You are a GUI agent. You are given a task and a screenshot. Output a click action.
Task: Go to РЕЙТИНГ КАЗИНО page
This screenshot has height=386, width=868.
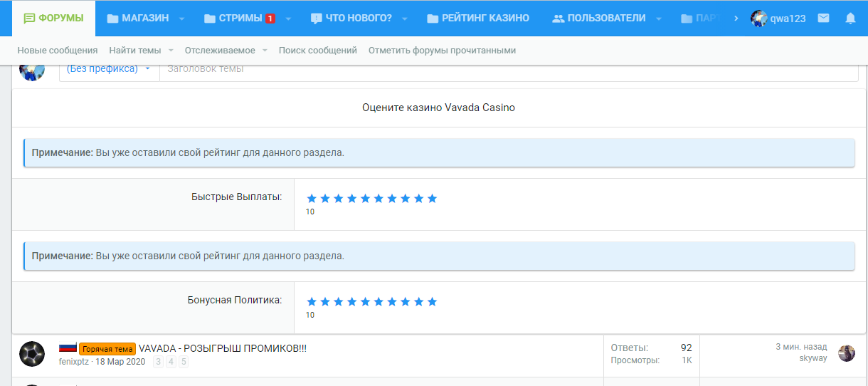[478, 18]
